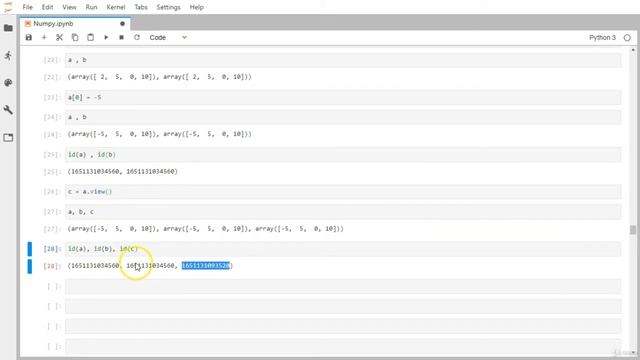Restart the kernel with the refresh icon
Viewport: 640px width, 360px height.
(137, 38)
